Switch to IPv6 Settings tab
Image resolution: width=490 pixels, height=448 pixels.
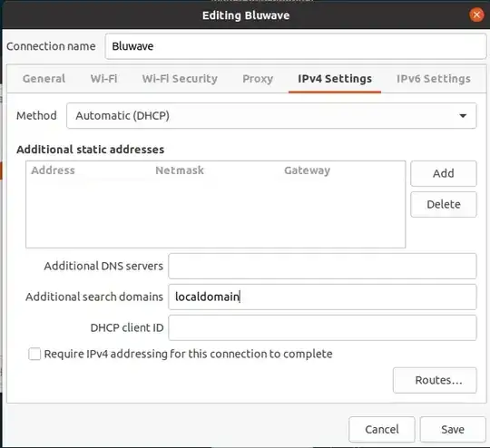tap(434, 79)
